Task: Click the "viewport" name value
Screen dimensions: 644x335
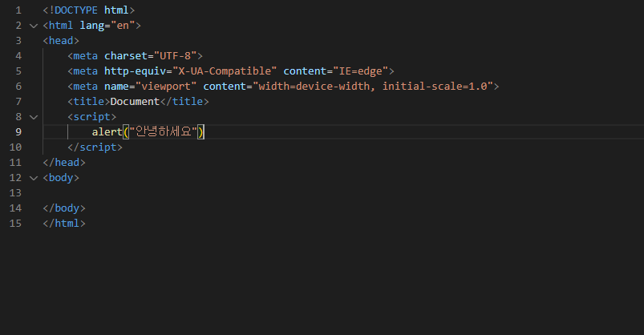Action: [x=166, y=87]
